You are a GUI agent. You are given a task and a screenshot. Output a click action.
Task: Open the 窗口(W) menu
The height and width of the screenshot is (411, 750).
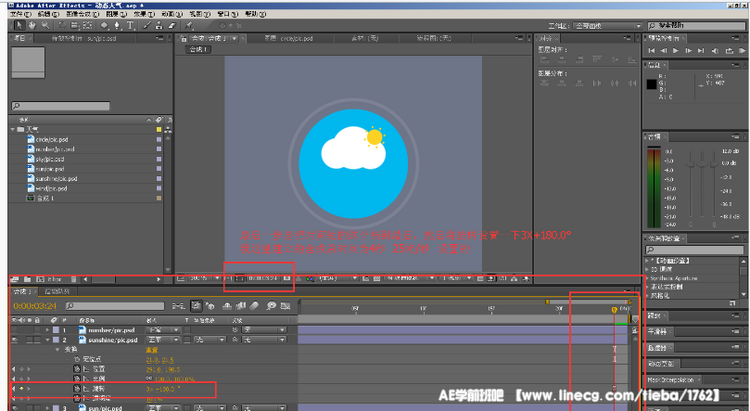(x=228, y=14)
